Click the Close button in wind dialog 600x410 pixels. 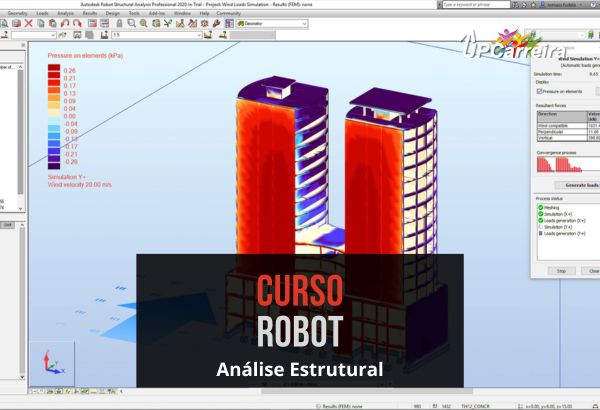point(591,271)
